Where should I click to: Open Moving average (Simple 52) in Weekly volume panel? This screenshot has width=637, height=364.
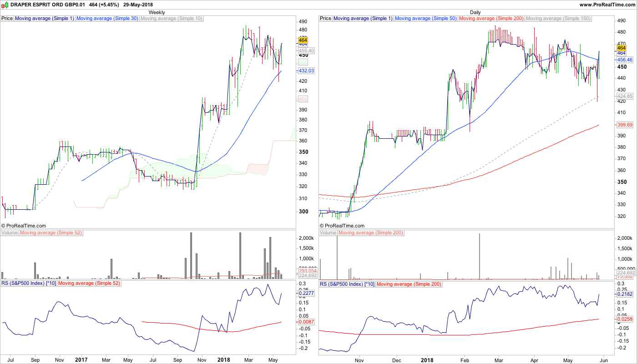click(51, 233)
